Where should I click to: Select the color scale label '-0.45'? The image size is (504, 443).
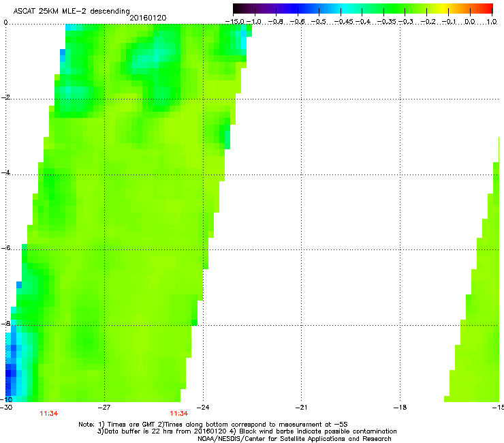coord(344,22)
